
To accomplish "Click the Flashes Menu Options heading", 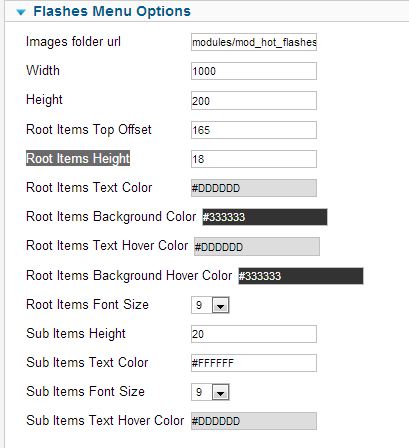I will click(112, 11).
